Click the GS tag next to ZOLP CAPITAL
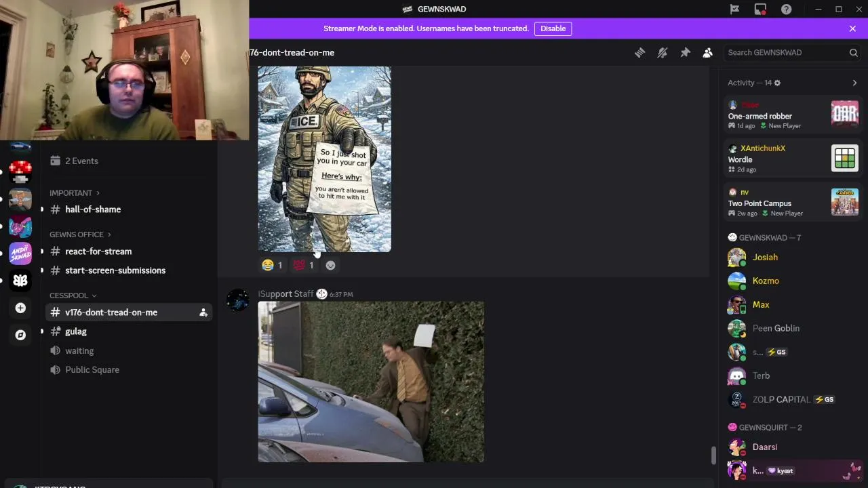The height and width of the screenshot is (488, 868). (x=824, y=399)
